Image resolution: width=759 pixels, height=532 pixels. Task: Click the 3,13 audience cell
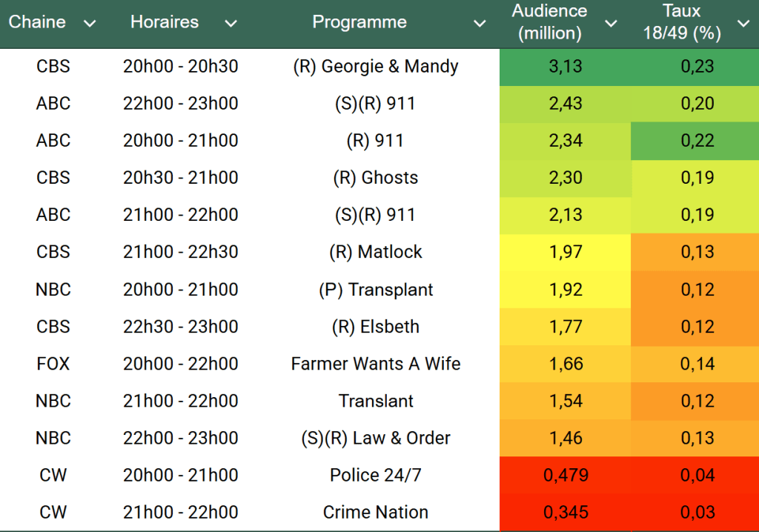(566, 67)
